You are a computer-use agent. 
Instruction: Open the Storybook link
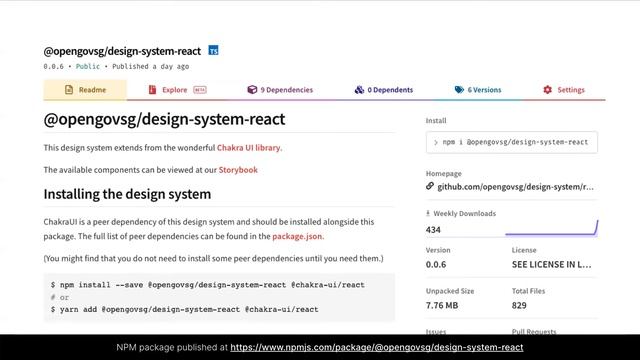coord(238,170)
